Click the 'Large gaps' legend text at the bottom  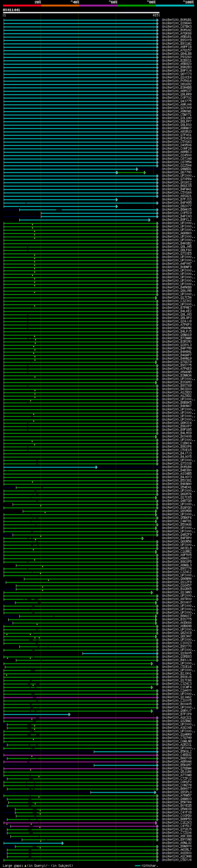(13, 866)
